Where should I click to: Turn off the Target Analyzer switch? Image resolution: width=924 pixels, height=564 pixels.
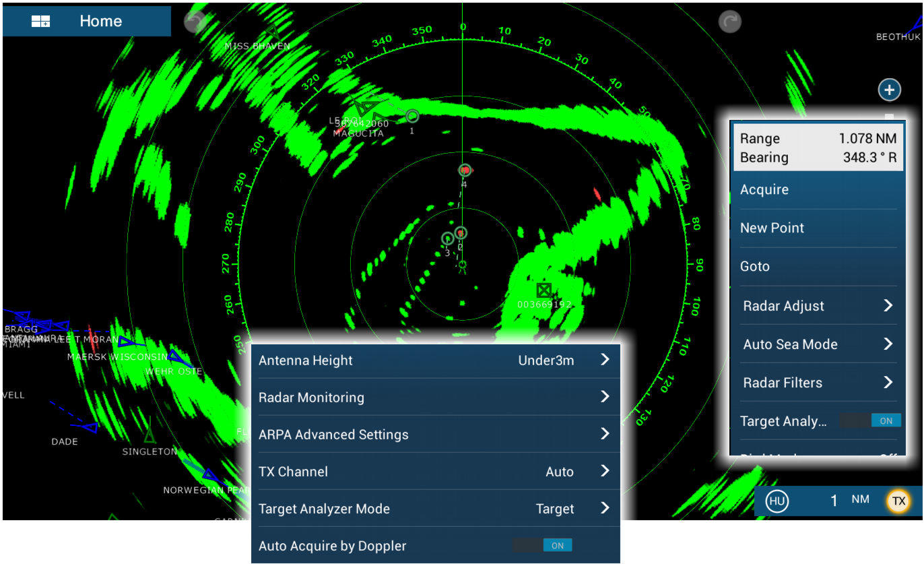point(870,420)
